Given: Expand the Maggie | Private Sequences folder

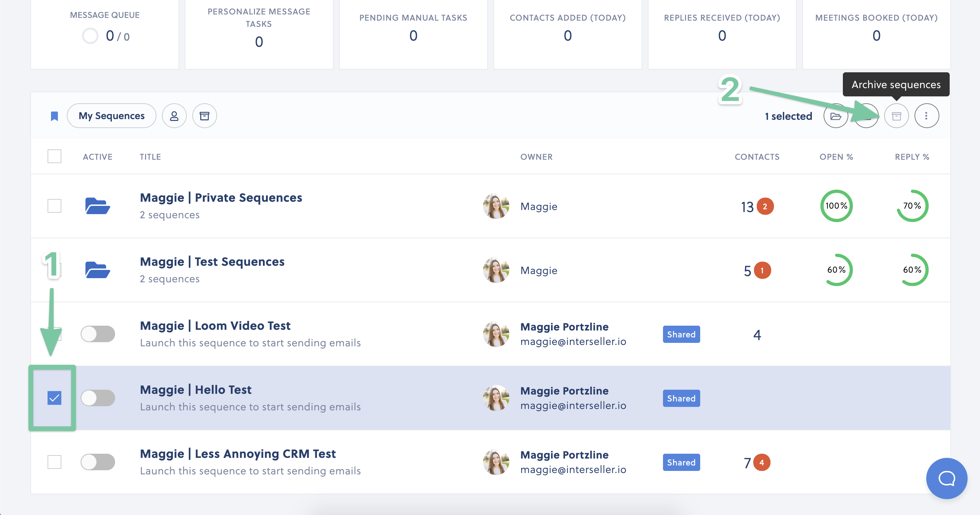Looking at the screenshot, I should [221, 197].
